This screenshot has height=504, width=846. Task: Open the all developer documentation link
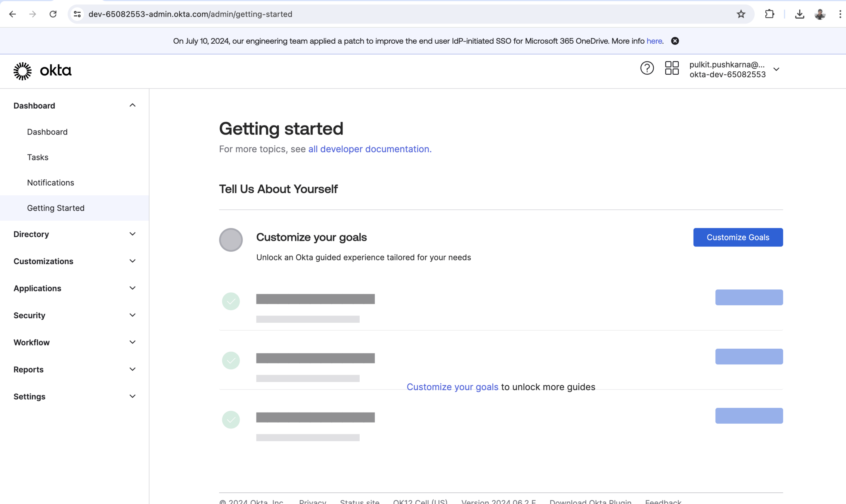point(369,149)
